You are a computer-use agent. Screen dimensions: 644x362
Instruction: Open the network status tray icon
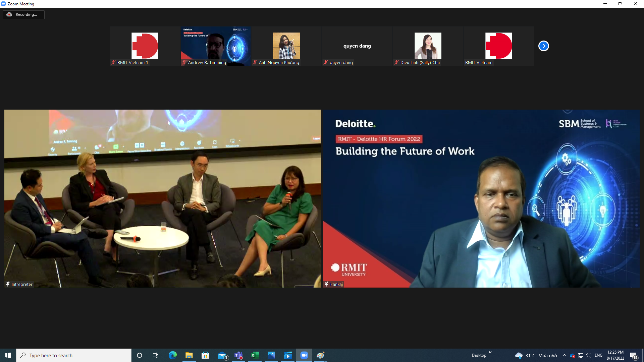tap(581, 355)
